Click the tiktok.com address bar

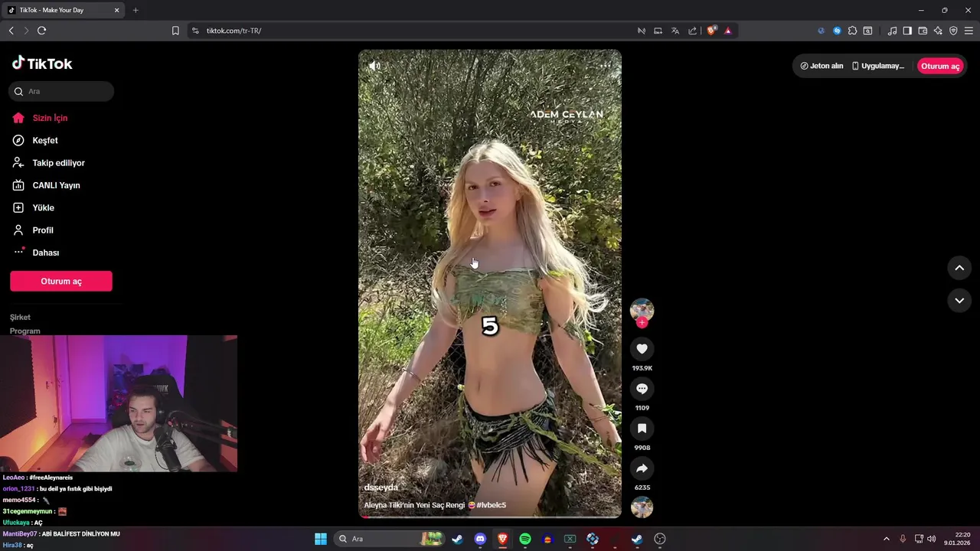[x=413, y=31]
